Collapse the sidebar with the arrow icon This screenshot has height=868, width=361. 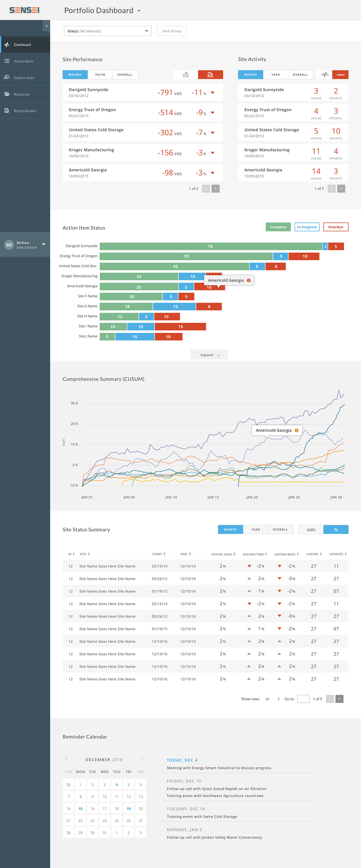click(46, 26)
